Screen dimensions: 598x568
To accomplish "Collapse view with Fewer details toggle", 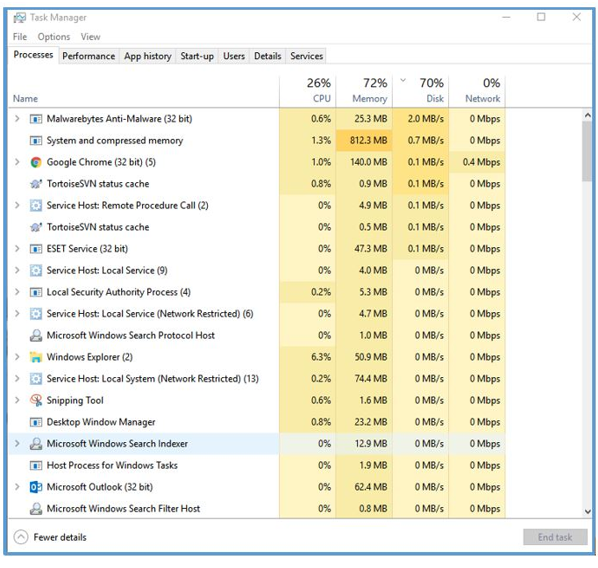I will pos(50,537).
